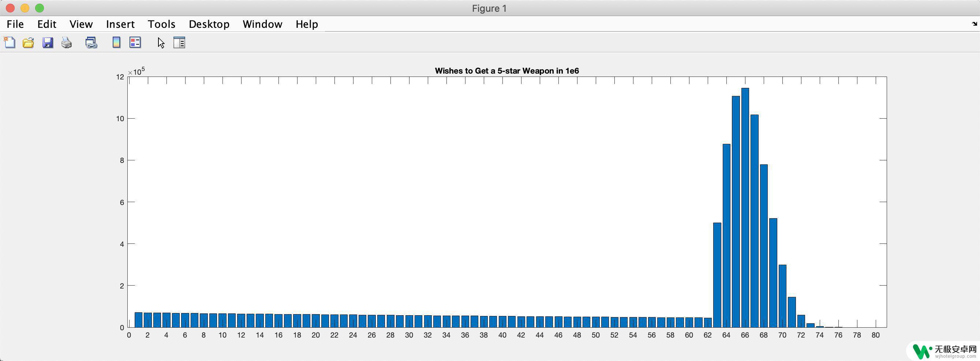Click the y-axis exponent label ×10^5

coord(136,72)
